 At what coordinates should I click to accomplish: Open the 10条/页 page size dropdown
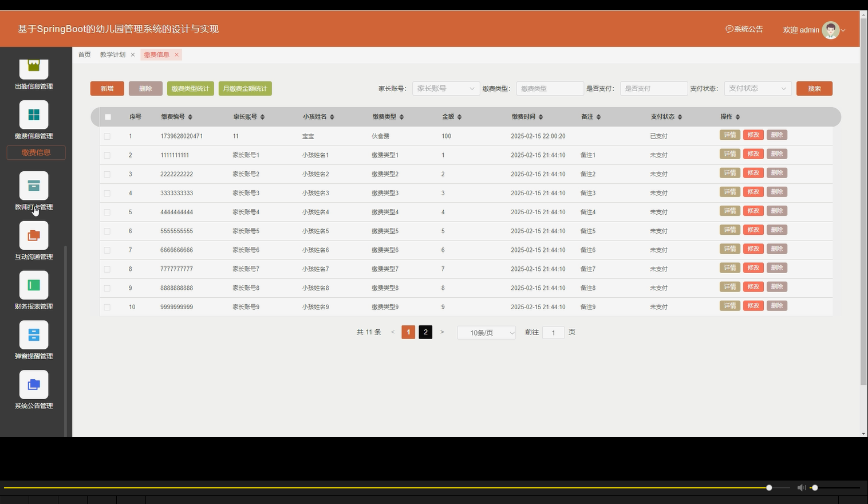487,333
